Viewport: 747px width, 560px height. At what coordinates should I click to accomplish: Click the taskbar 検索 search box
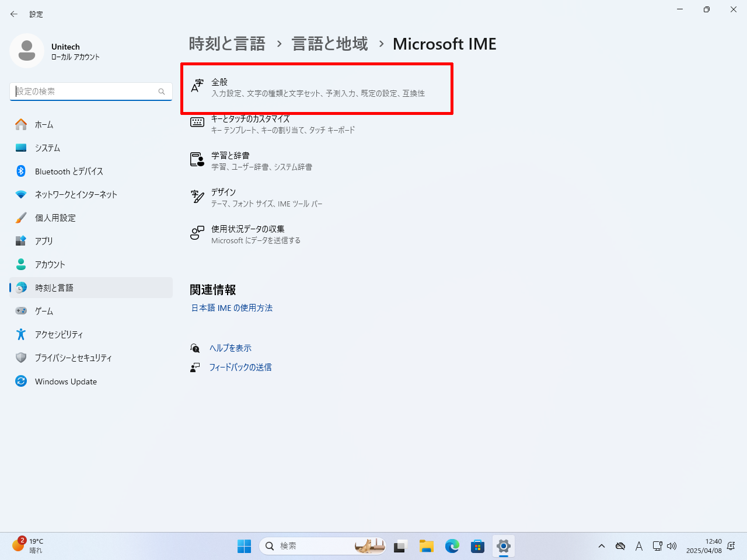pos(322,546)
